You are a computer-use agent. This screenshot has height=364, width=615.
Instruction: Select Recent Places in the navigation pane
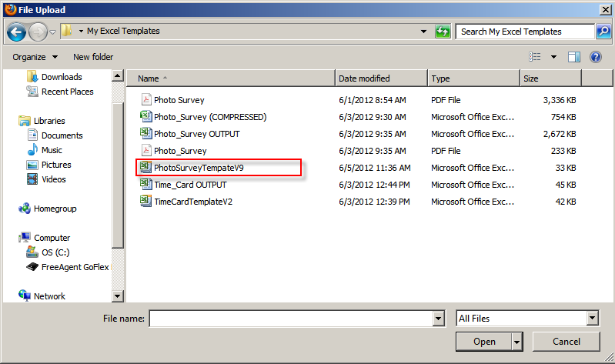point(60,92)
